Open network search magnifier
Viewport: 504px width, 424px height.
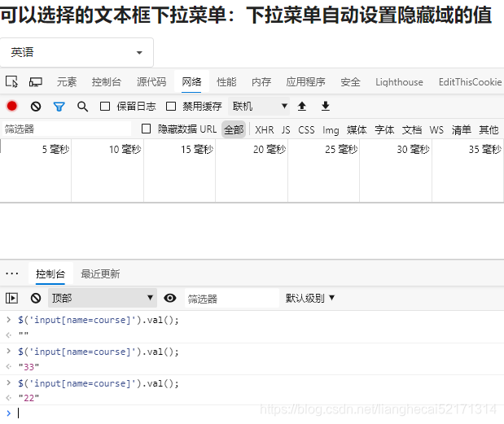point(82,107)
